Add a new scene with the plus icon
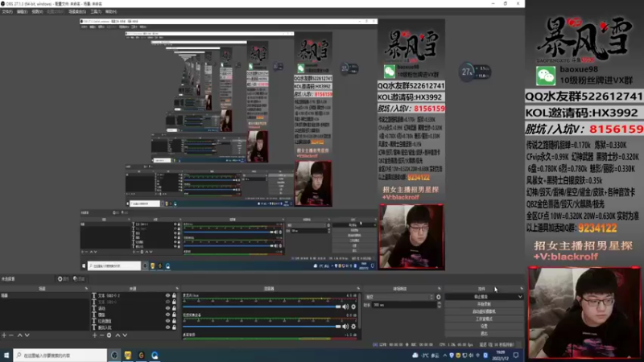Screen dimensions: 644x362 [x=4, y=335]
